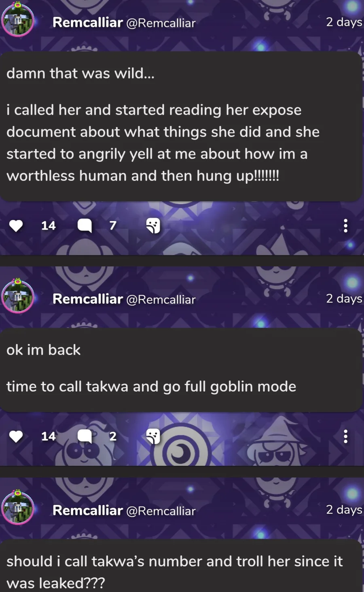Open the Remcalliar name on the third post
The height and width of the screenshot is (592, 364).
pos(87,510)
